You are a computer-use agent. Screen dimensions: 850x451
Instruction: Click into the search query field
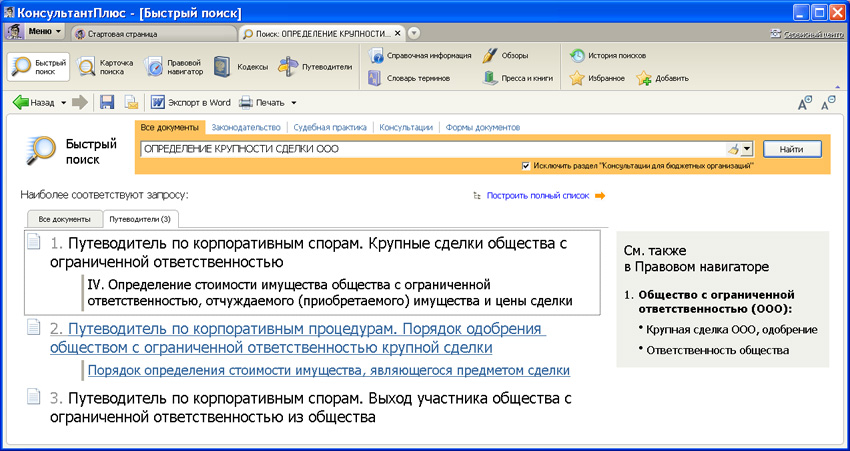430,149
